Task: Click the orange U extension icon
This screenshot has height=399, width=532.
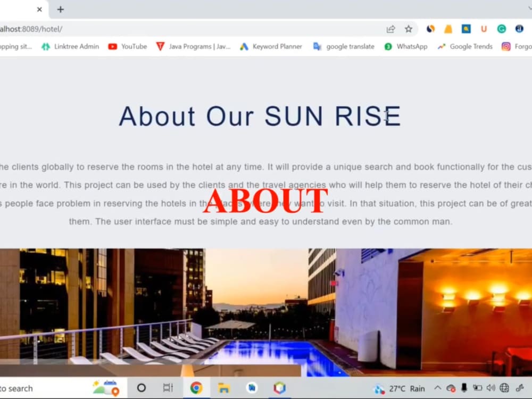Action: 484,29
